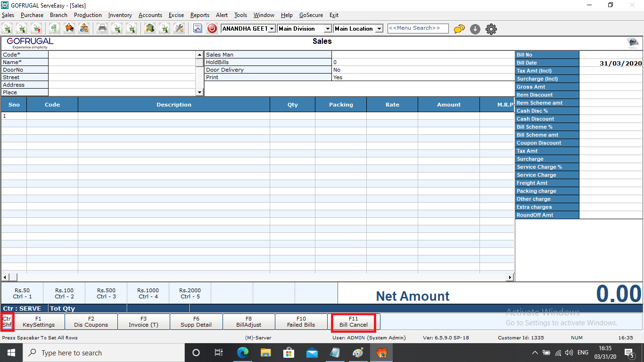Select the Rs.2000 Ctrl - 5 denomination button

click(x=190, y=293)
